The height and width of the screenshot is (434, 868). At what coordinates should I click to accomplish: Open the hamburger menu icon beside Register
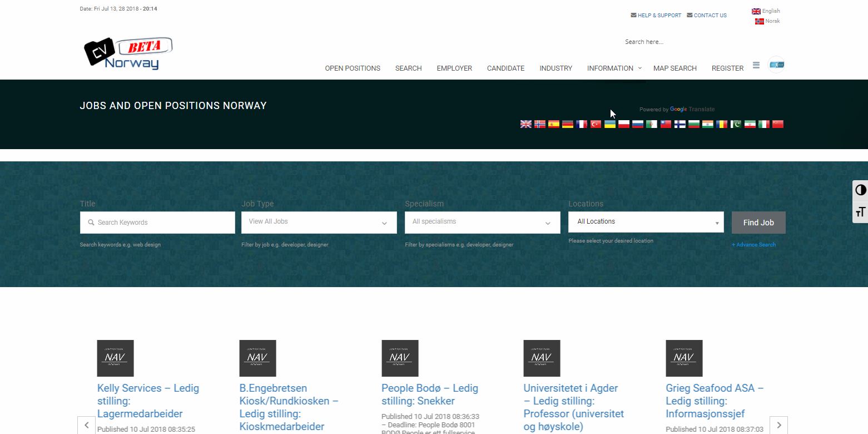point(756,65)
